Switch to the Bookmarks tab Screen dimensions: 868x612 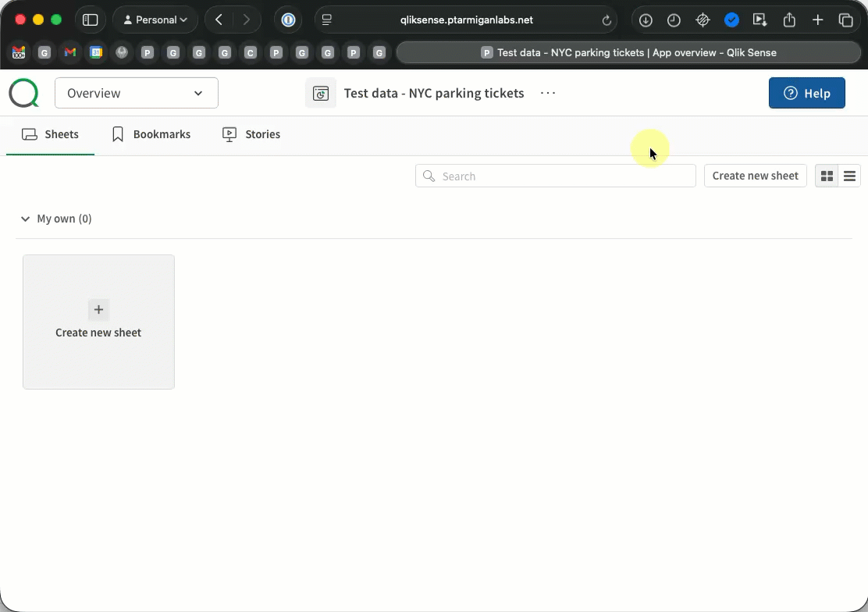[151, 134]
